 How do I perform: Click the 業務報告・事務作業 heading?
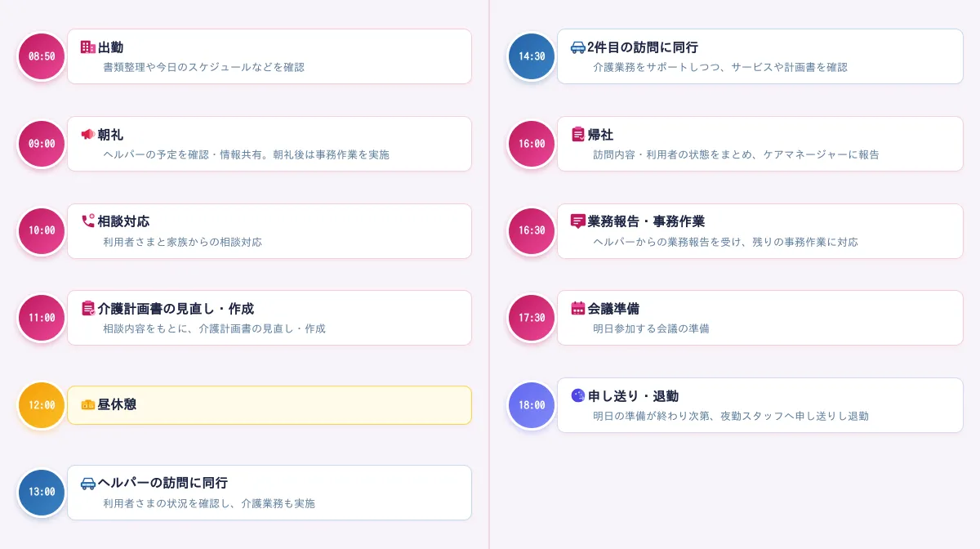(647, 221)
